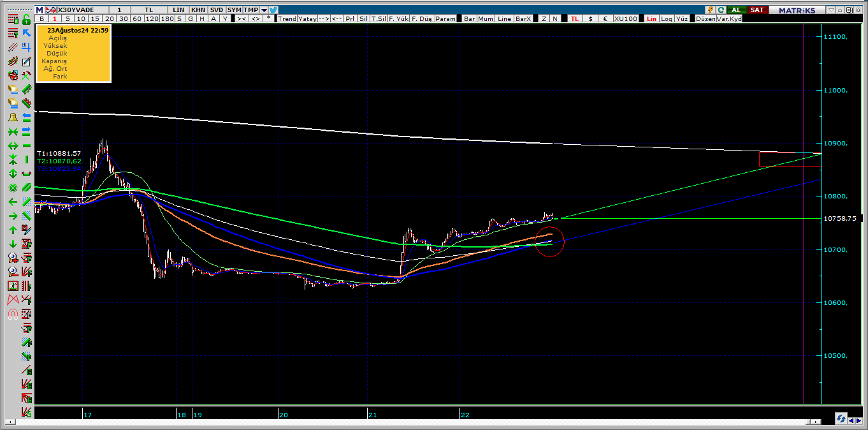Share chart via the Twitter bird icon
Image resolution: width=868 pixels, height=430 pixels.
pyautogui.click(x=273, y=10)
